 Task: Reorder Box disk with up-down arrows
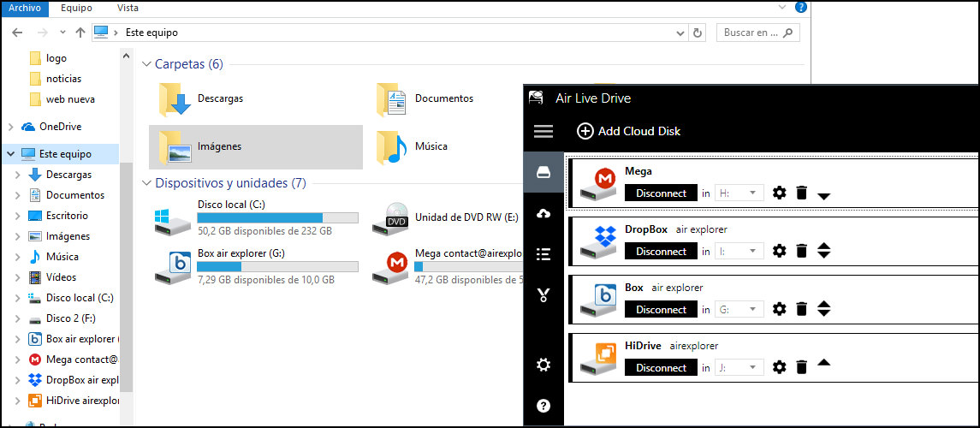click(x=823, y=309)
